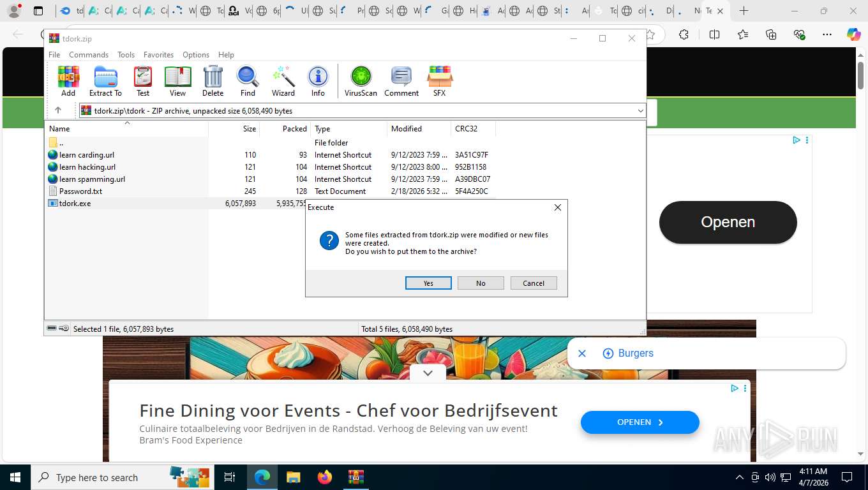This screenshot has width=868, height=490.
Task: Open Edge Collections icon
Action: point(771,34)
